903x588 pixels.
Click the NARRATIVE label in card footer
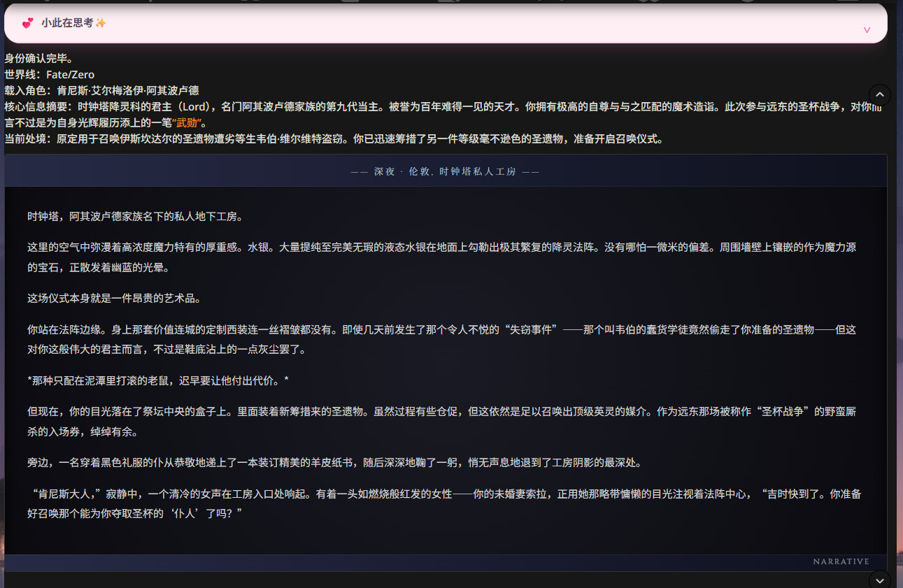click(841, 561)
